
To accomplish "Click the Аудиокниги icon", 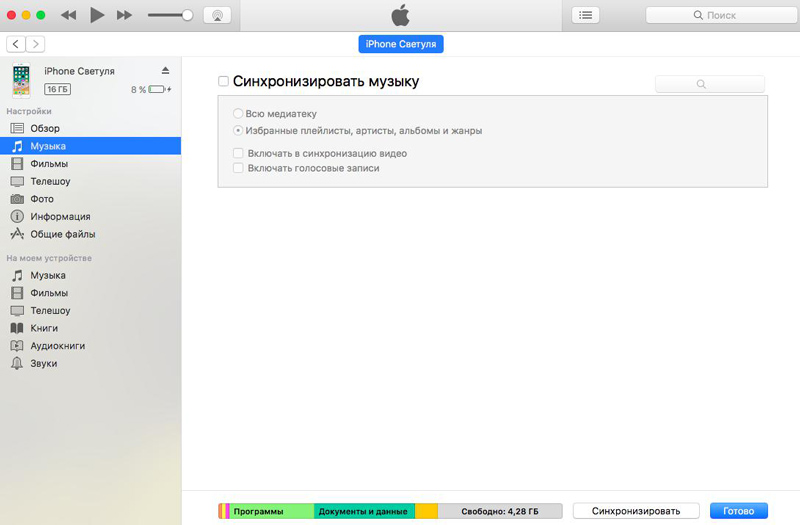I will (17, 346).
